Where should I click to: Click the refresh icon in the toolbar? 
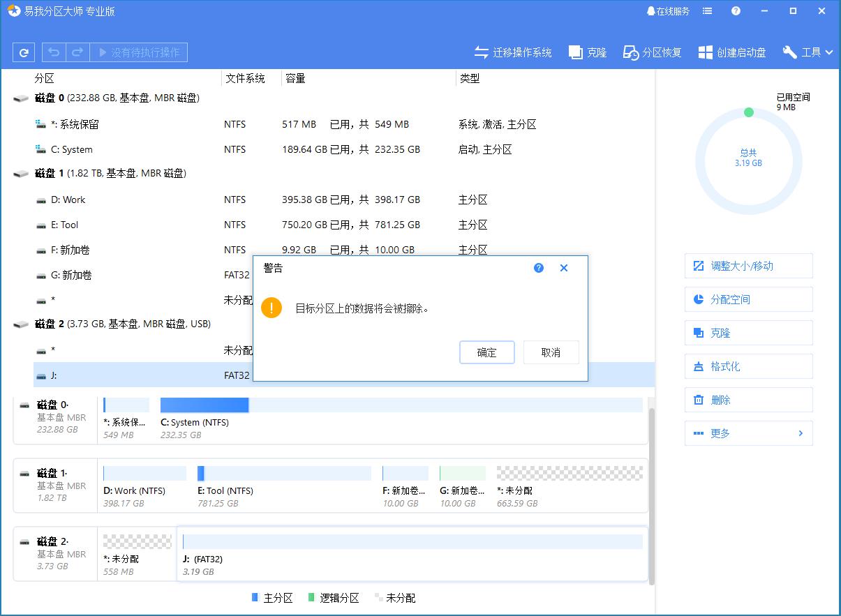coord(24,52)
